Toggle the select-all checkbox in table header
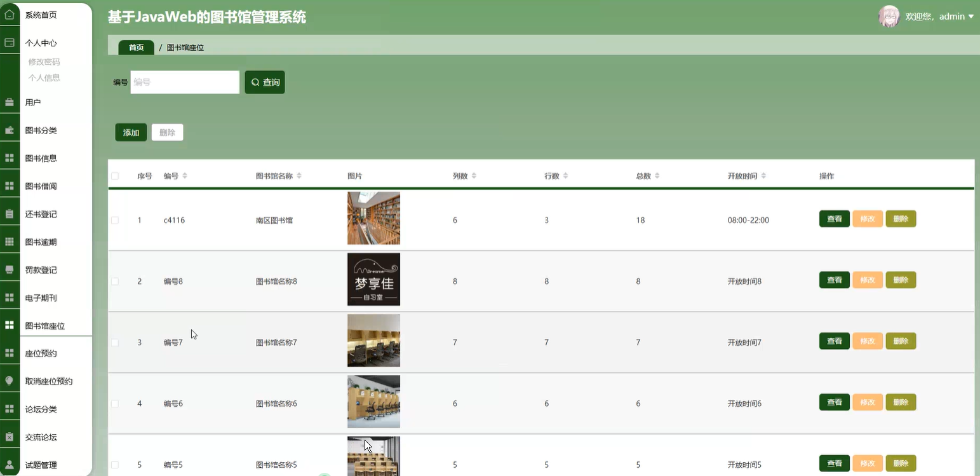980x476 pixels. pos(115,176)
